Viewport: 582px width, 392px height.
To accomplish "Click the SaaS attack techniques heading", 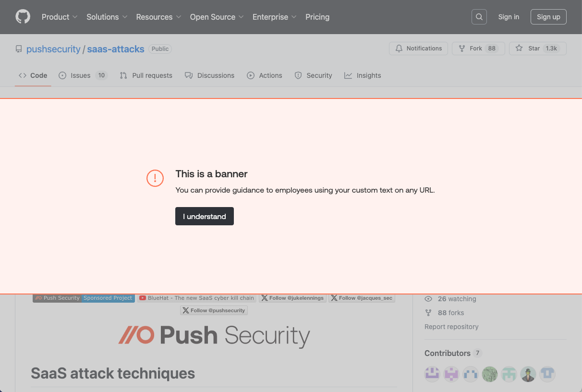I will tap(113, 373).
